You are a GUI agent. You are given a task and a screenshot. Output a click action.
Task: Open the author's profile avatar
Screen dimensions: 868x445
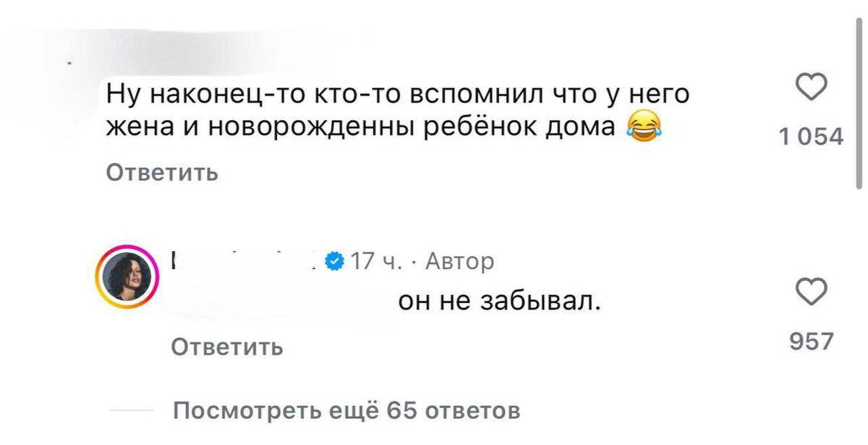[129, 274]
